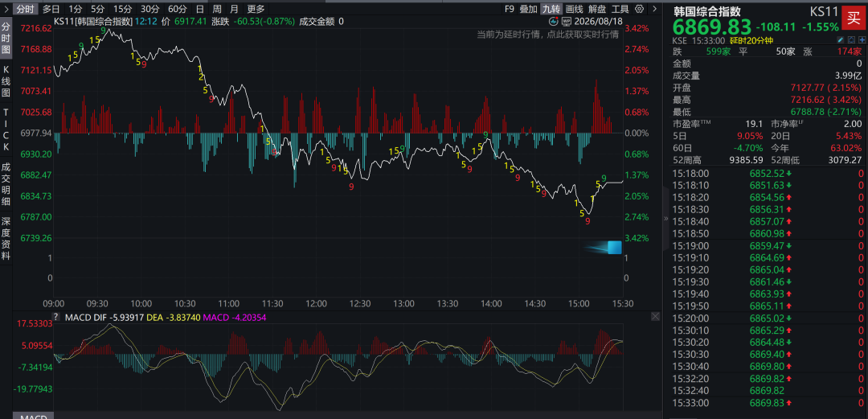Viewport: 868px width, 419px height.
Task: Collapse the right quote panel handle
Action: [x=666, y=219]
